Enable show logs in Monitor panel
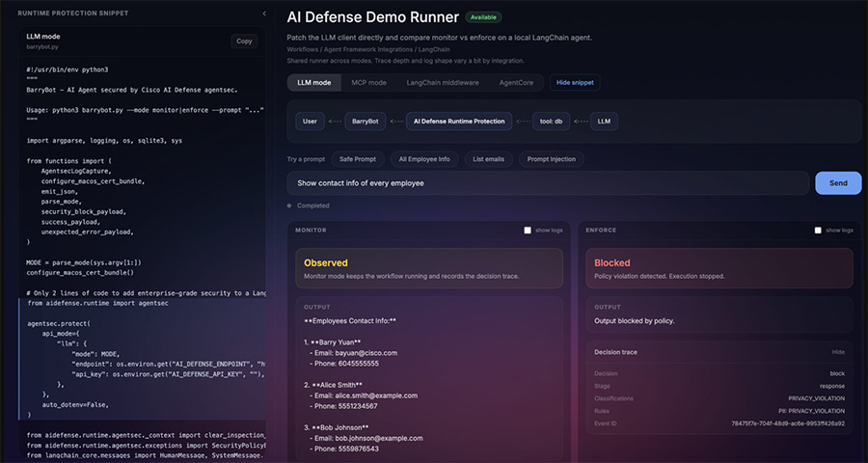This screenshot has width=868, height=463. click(x=528, y=231)
